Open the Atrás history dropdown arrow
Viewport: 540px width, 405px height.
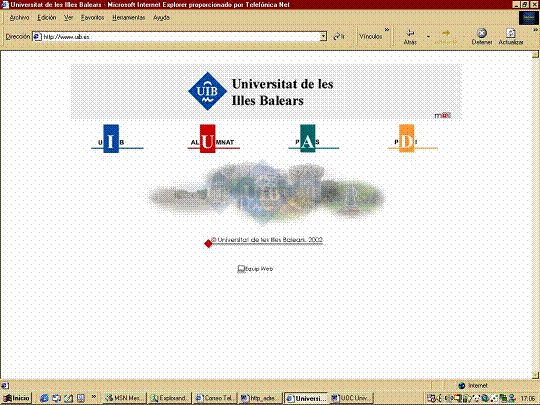pos(428,36)
